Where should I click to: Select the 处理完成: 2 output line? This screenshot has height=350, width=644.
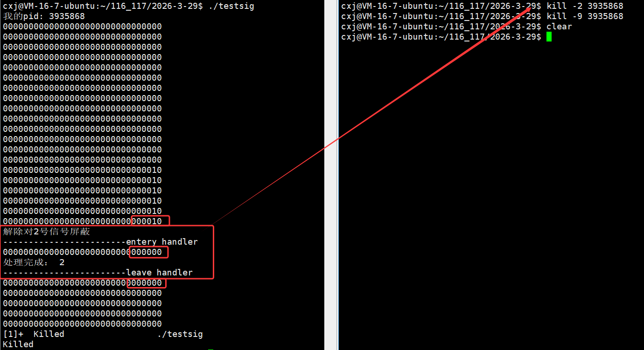click(x=34, y=262)
